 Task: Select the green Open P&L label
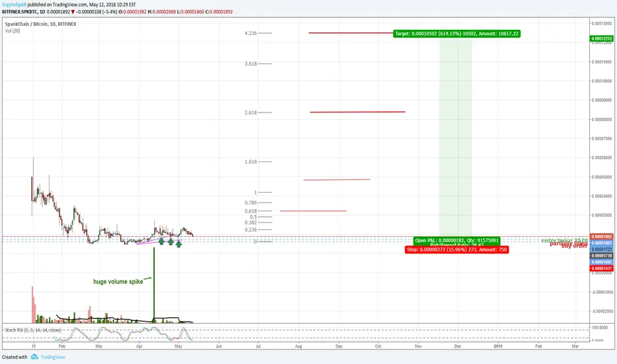click(x=457, y=240)
